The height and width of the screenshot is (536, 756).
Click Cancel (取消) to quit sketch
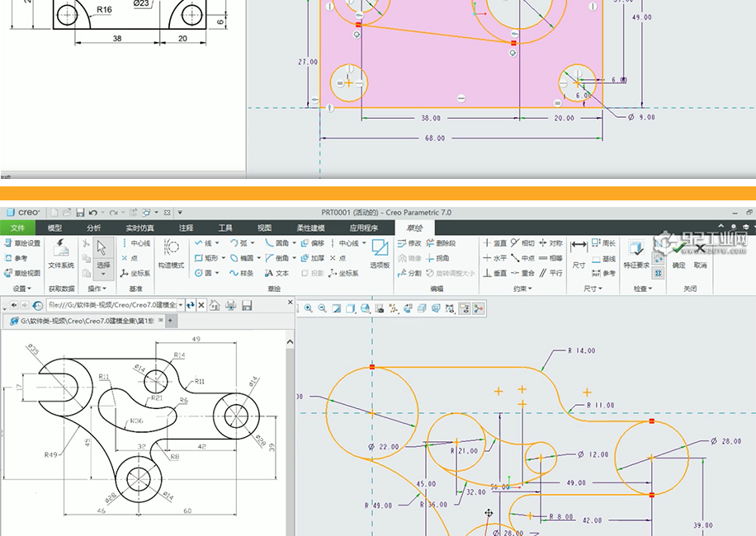(x=700, y=254)
